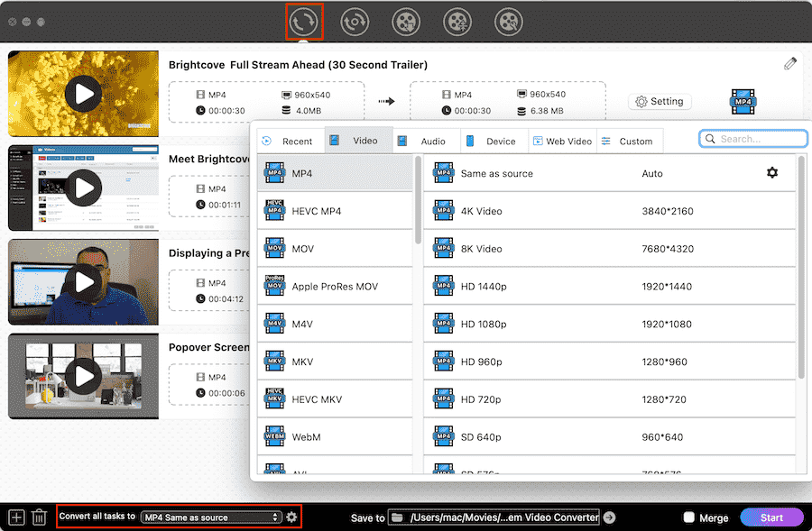Switch to the Web Video tab
The image size is (812, 531).
pyautogui.click(x=562, y=141)
